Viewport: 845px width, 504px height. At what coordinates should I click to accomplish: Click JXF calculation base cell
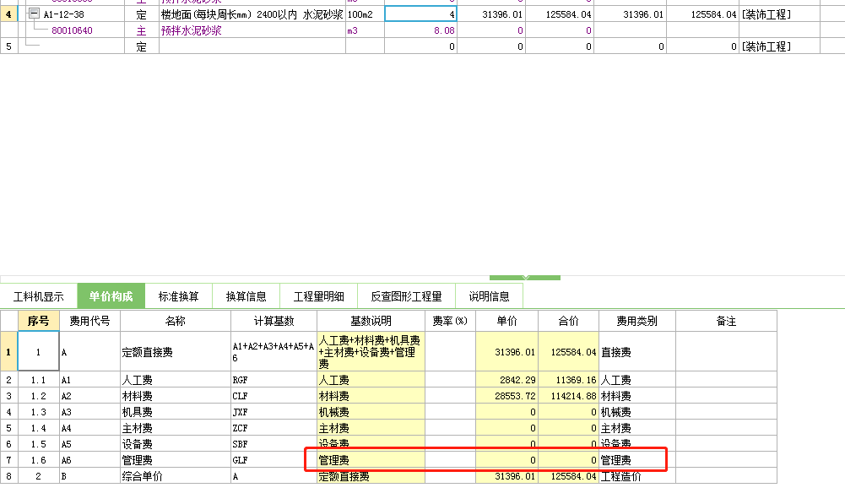click(x=274, y=412)
